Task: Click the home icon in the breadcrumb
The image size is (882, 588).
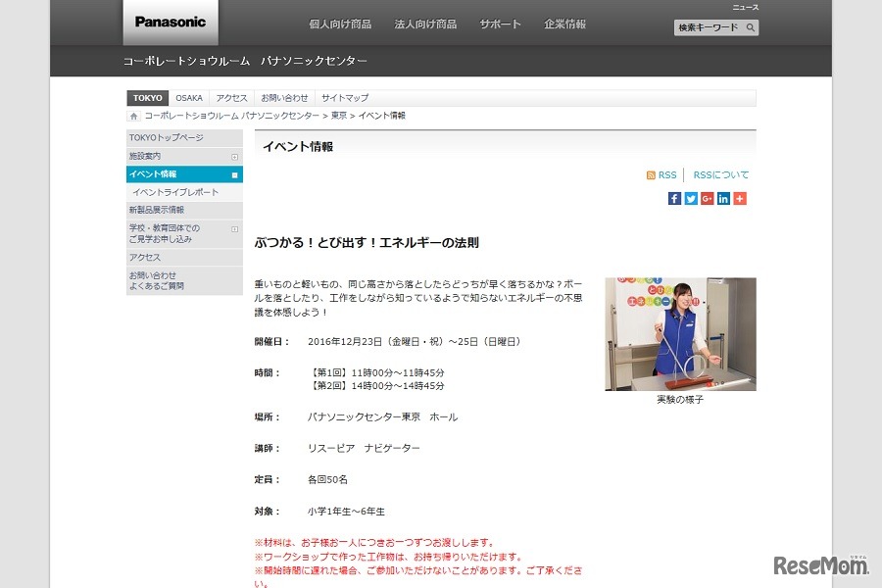Action: pyautogui.click(x=133, y=115)
